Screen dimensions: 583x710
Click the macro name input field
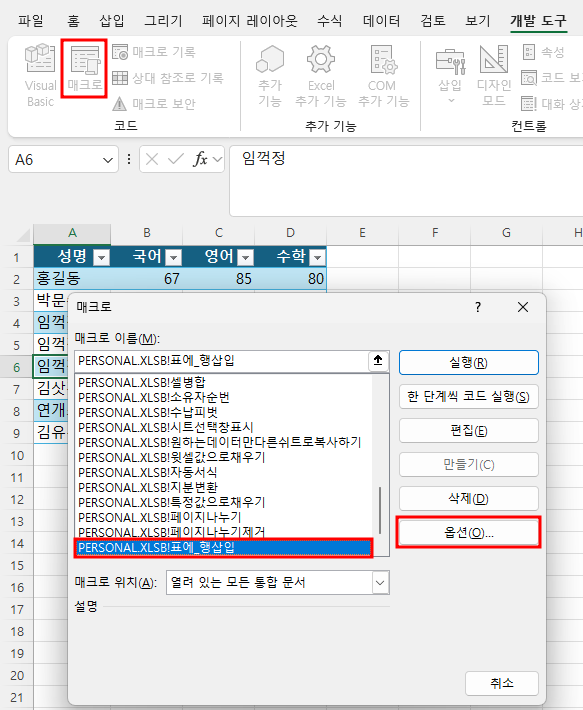[222, 361]
